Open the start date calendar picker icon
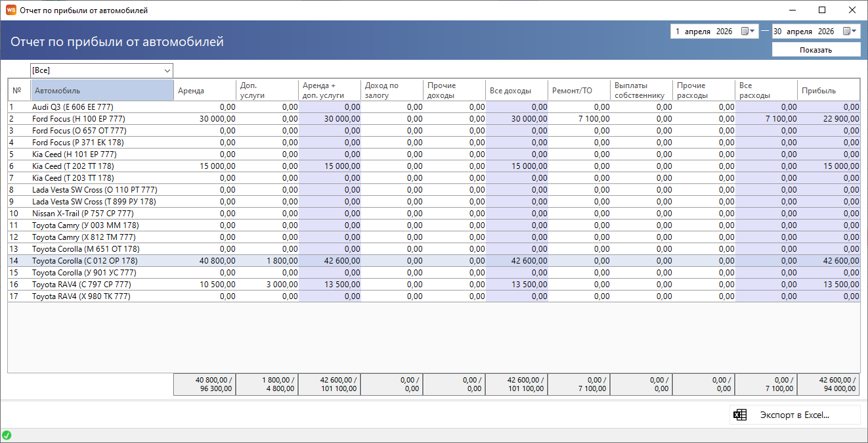The image size is (868, 443). pyautogui.click(x=748, y=32)
